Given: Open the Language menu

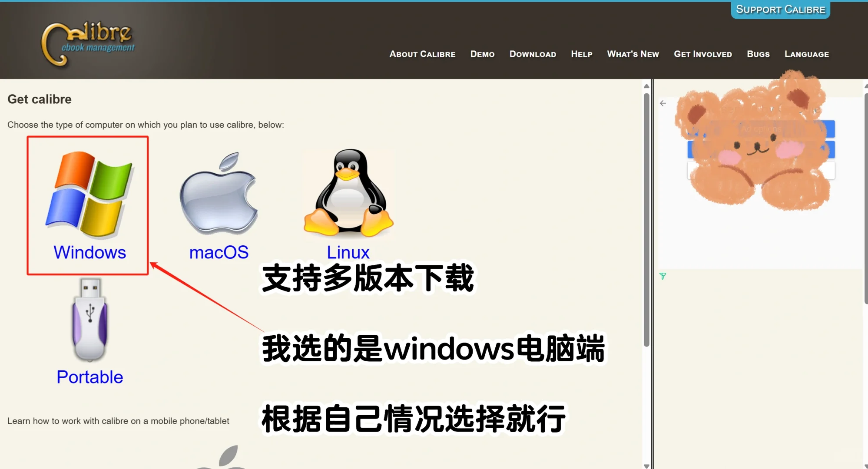Looking at the screenshot, I should tap(807, 54).
